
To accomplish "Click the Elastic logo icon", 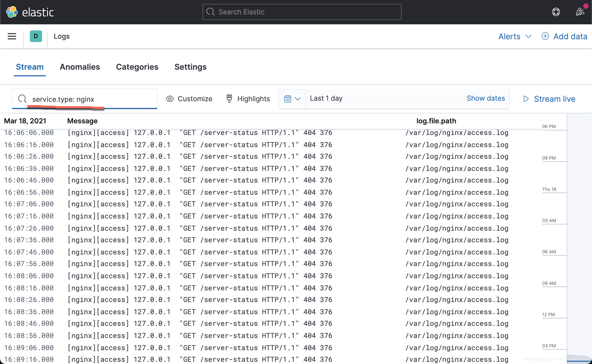I will click(12, 12).
